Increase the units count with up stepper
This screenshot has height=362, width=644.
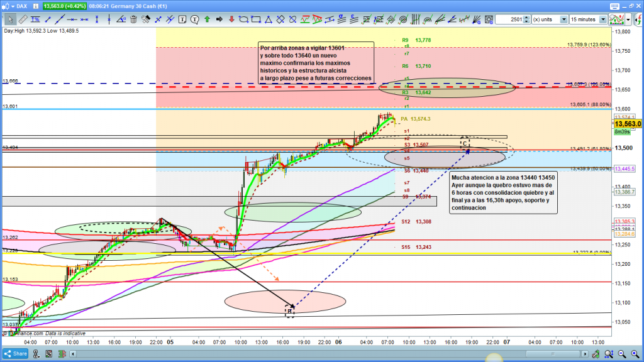526,18
